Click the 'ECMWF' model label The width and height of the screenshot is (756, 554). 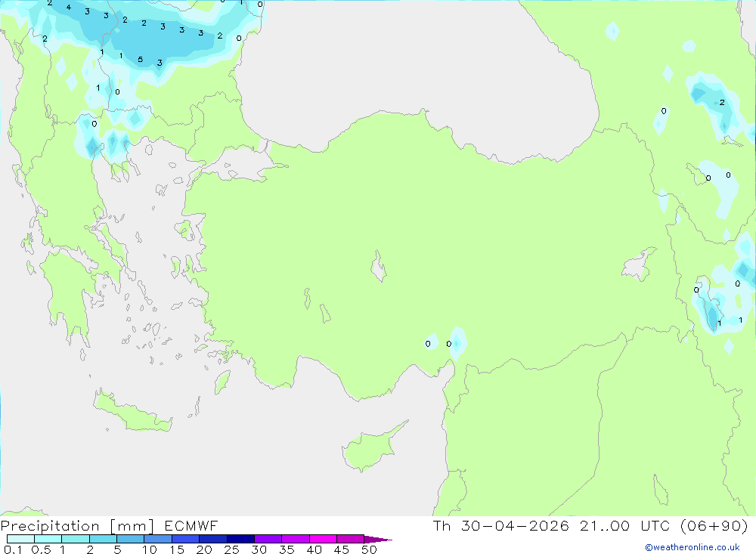click(x=191, y=525)
